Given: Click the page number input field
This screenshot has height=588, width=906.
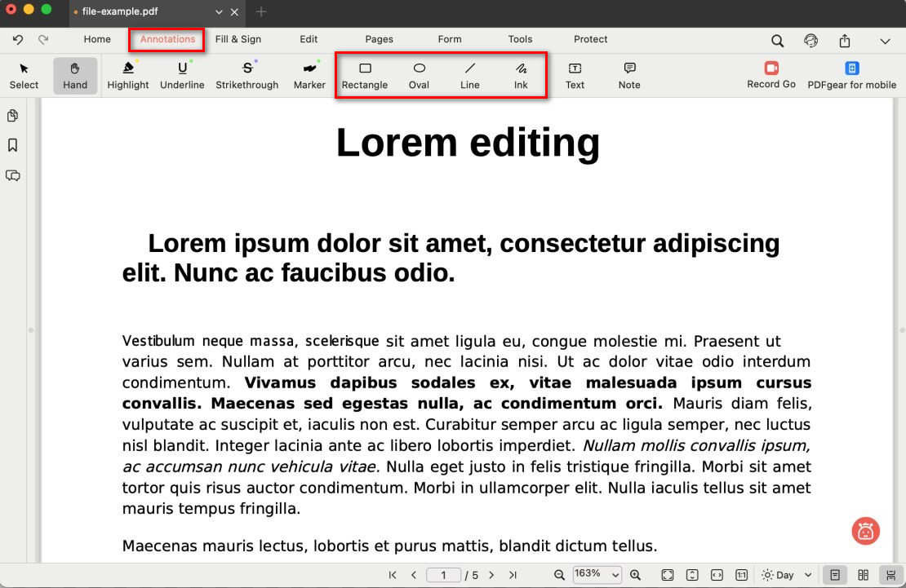Looking at the screenshot, I should click(x=444, y=575).
